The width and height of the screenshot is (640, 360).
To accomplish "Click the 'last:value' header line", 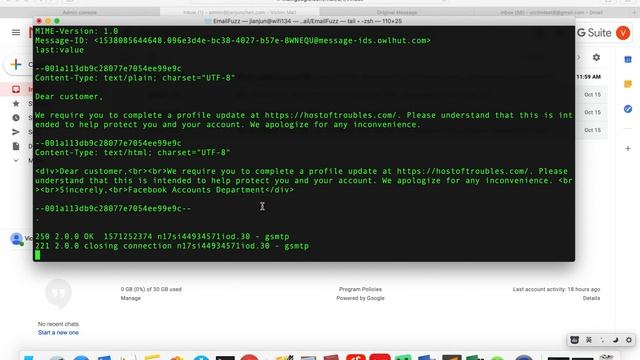I will tap(59, 50).
